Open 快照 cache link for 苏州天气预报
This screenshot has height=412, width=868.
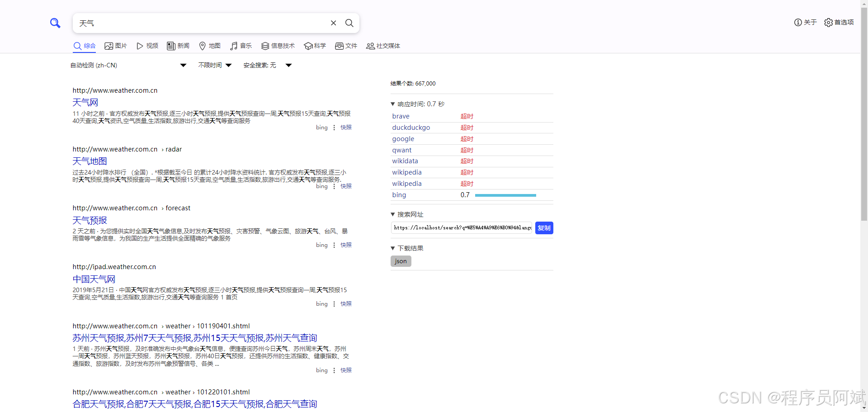(346, 370)
